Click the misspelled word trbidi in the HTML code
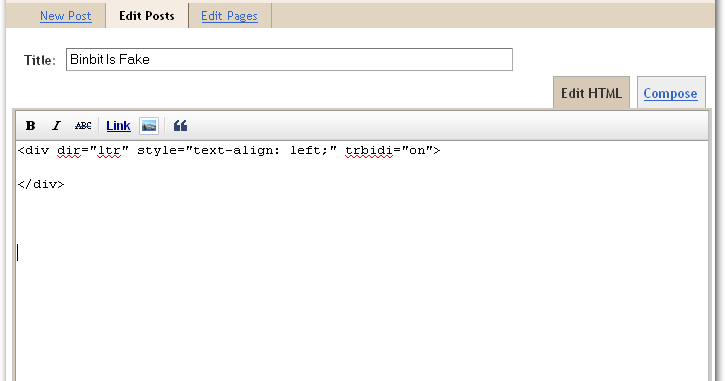This screenshot has width=725, height=381. (x=369, y=151)
